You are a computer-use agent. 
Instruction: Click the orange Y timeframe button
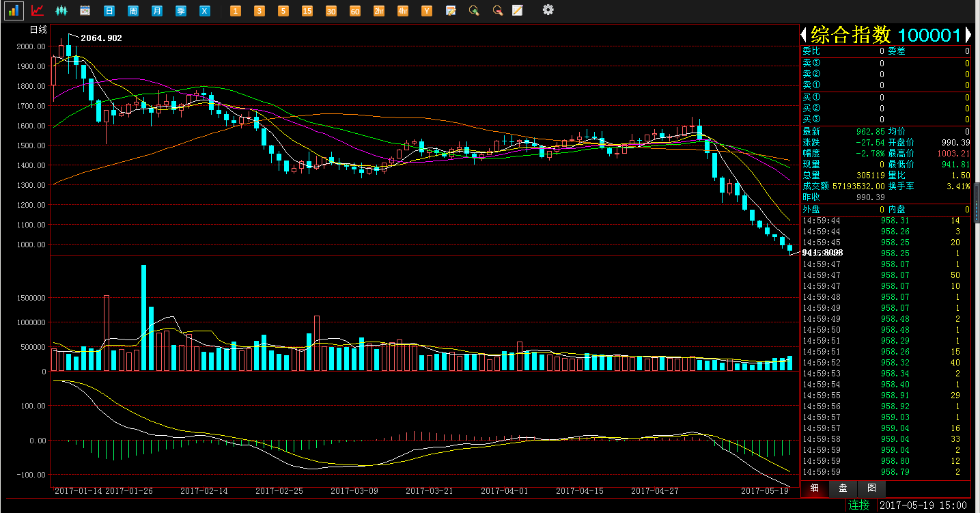tap(427, 11)
